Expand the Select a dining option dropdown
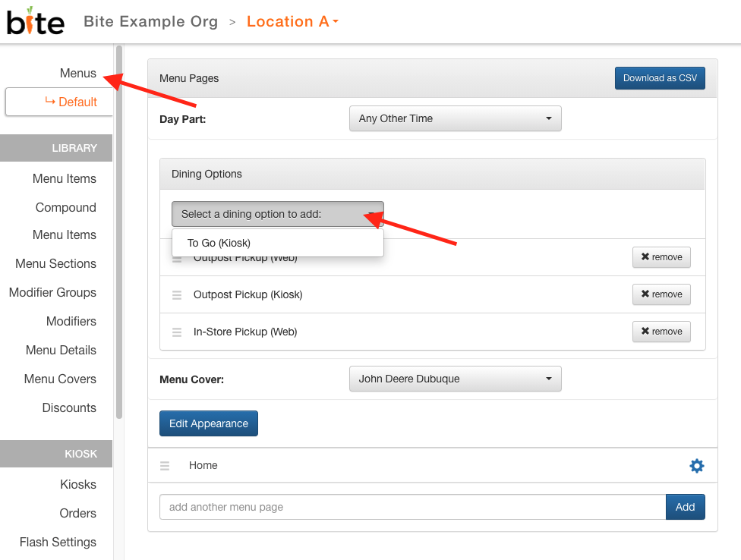This screenshot has height=560, width=741. point(277,215)
